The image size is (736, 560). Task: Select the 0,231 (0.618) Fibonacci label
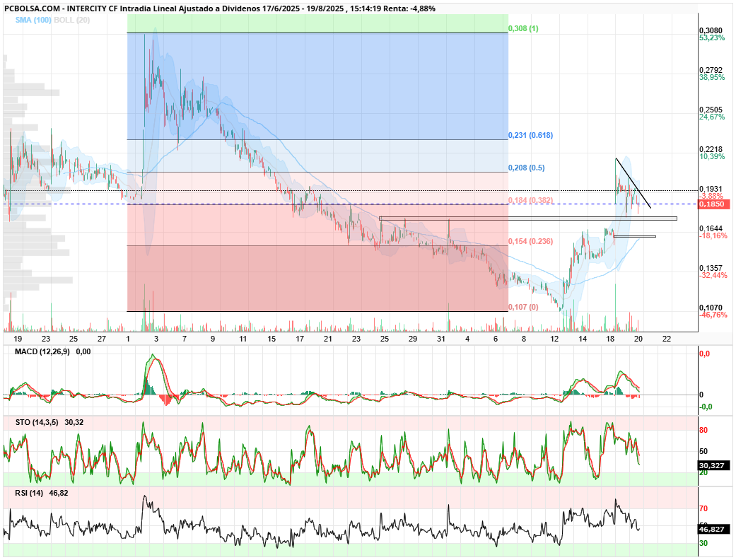click(530, 135)
